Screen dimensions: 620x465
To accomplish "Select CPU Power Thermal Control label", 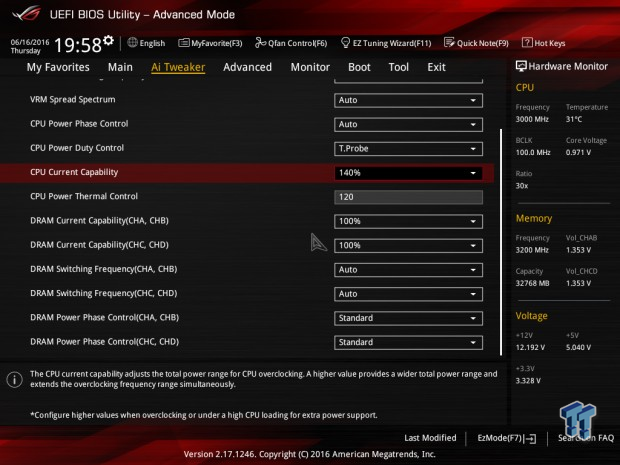I will click(x=84, y=196).
